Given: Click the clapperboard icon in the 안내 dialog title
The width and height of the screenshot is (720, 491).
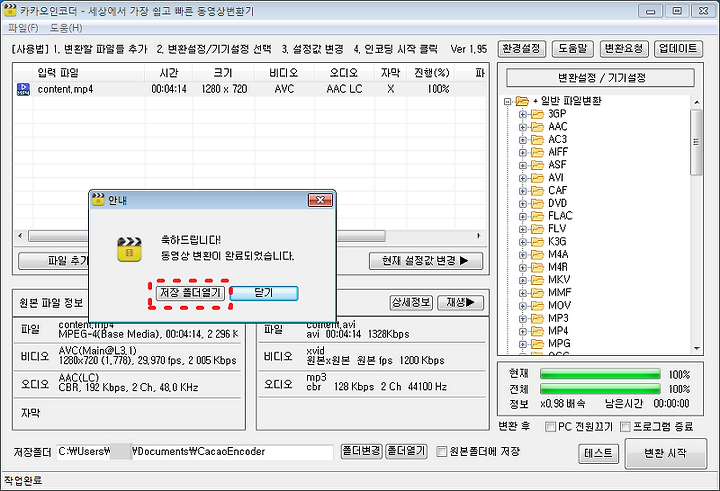Looking at the screenshot, I should point(98,199).
